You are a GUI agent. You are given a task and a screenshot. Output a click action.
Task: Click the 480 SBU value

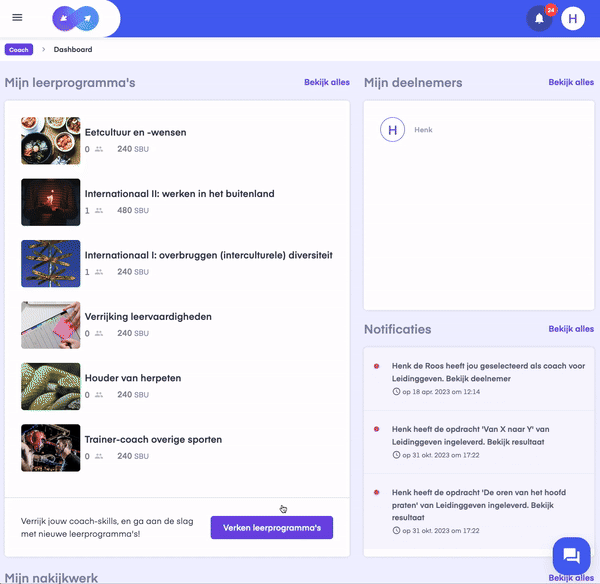click(x=133, y=210)
